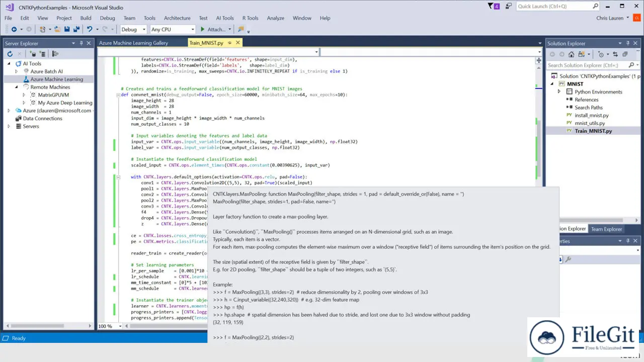Open mnist_utils.py in Solution Explorer
The height and width of the screenshot is (362, 644).
point(590,123)
